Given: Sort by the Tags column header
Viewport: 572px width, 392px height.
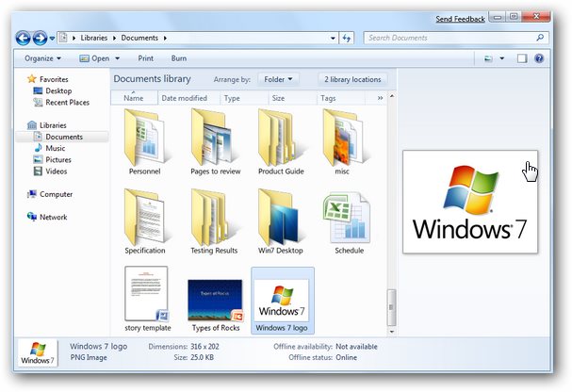Looking at the screenshot, I should tap(341, 98).
